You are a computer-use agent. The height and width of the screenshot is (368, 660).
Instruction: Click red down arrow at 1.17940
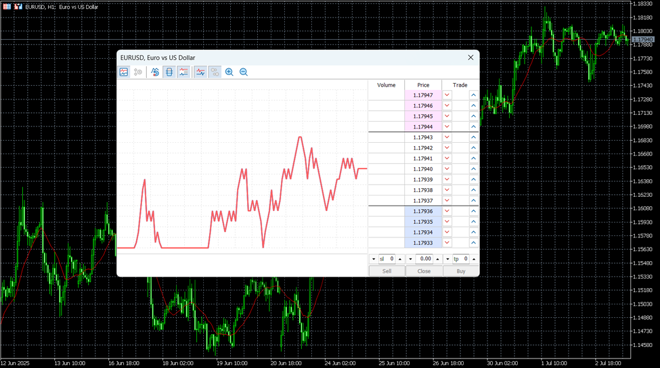point(447,169)
